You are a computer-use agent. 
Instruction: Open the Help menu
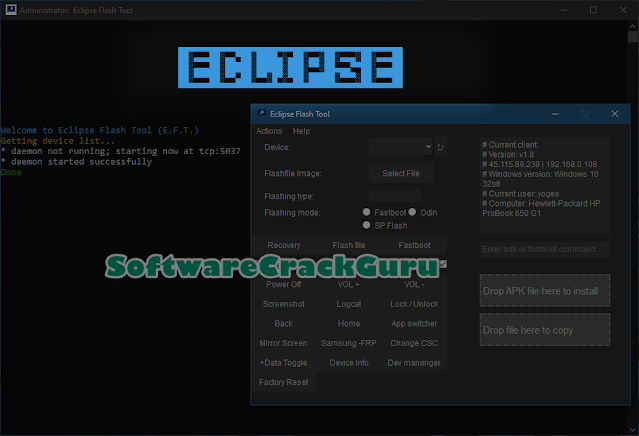(x=301, y=131)
